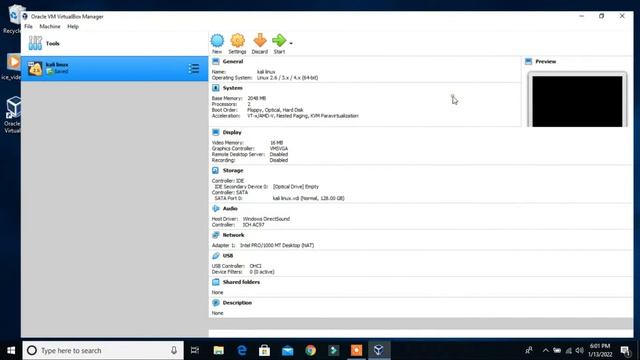Open the Help menu

(x=73, y=27)
